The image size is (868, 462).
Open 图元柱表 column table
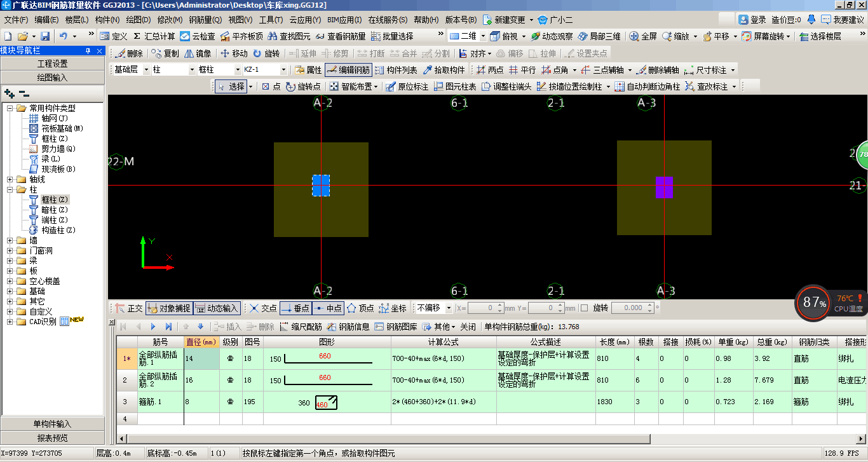pyautogui.click(x=454, y=86)
